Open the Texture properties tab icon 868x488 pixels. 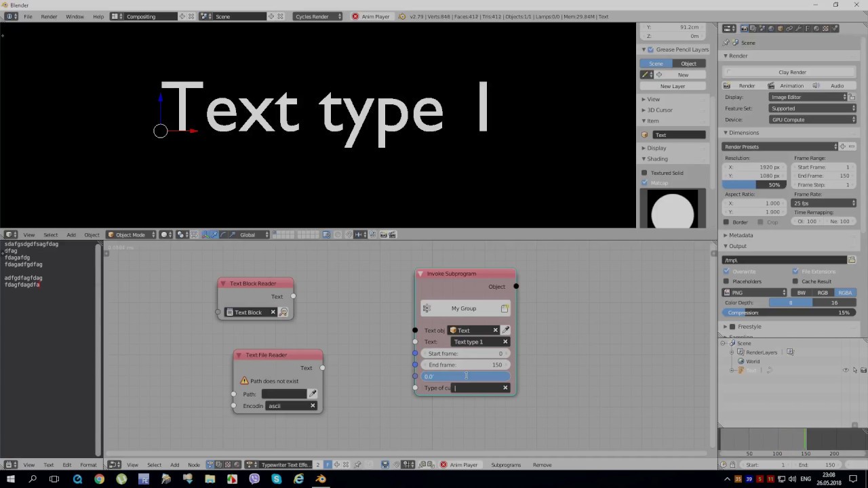click(x=825, y=28)
